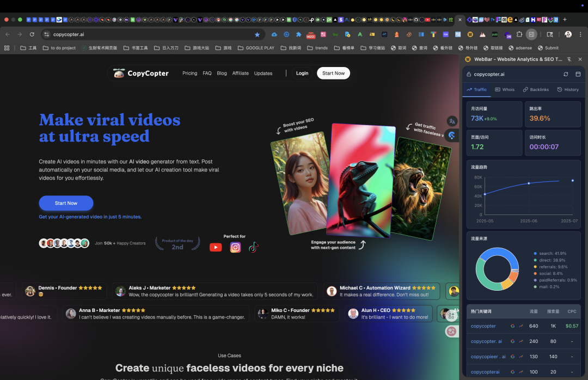
Task: Click the Login button
Action: pos(302,73)
